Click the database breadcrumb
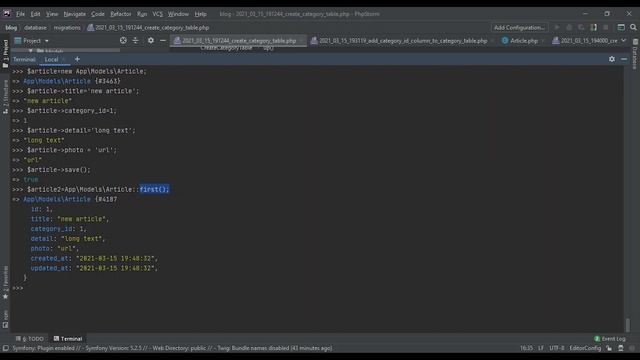640x360 pixels. [x=36, y=28]
